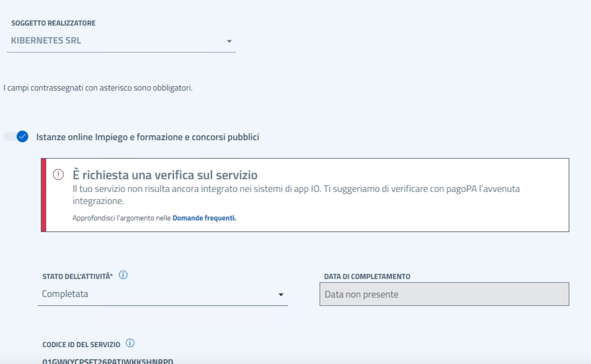Click info icon beside Codice ID del servizio

[x=130, y=343]
